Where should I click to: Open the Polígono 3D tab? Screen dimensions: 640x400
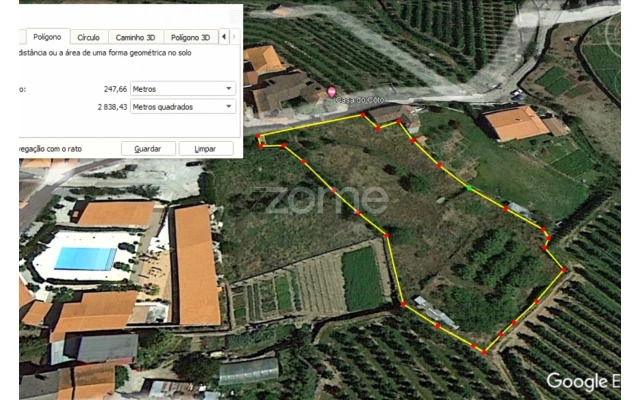pos(190,37)
